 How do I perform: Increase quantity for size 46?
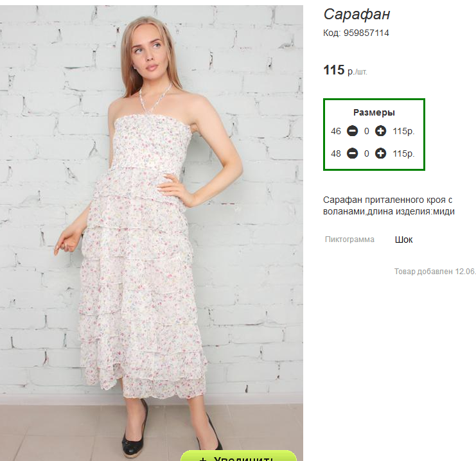[380, 132]
